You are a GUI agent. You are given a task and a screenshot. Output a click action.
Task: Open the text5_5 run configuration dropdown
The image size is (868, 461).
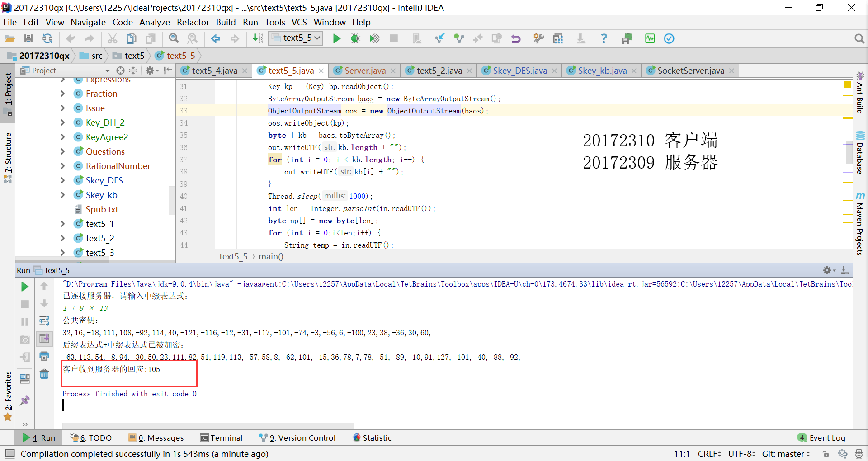tap(296, 38)
